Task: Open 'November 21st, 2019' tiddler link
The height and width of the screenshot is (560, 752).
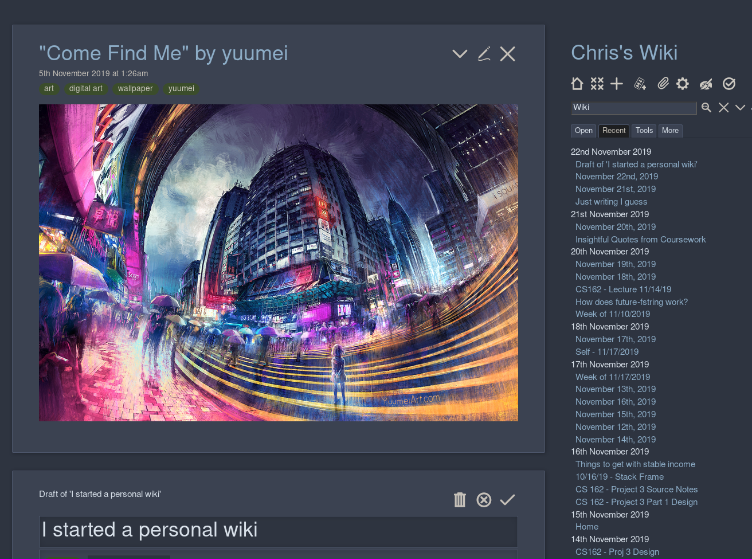Action: 616,189
